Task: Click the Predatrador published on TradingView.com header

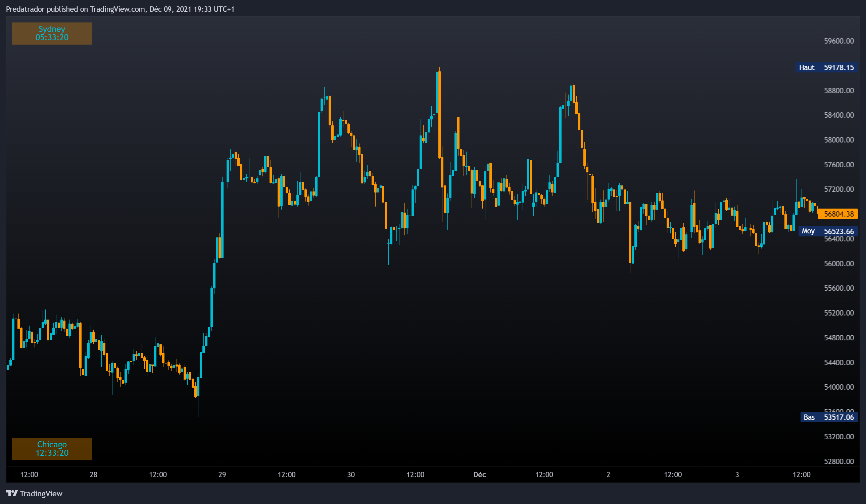Action: (x=120, y=9)
